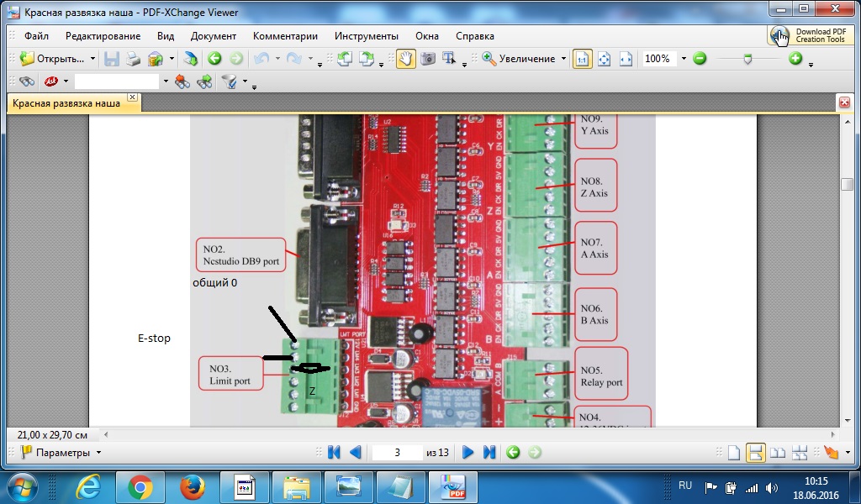Go to next page

pos(467,453)
